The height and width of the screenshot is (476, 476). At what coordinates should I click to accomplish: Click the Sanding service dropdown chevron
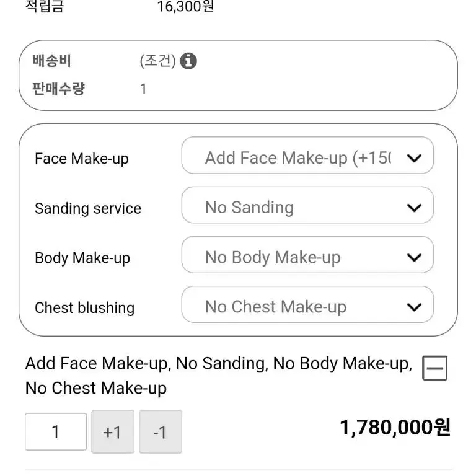[x=414, y=208]
